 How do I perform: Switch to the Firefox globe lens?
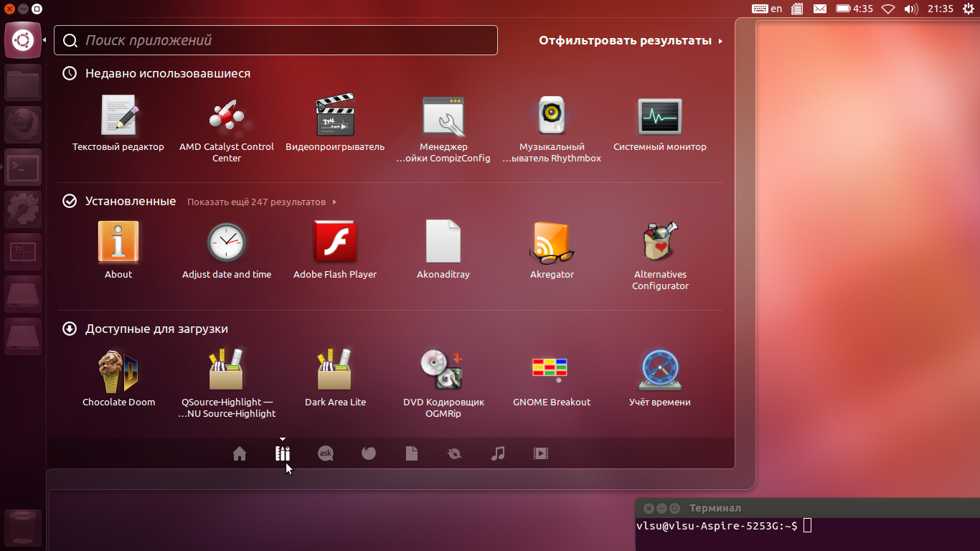point(369,453)
